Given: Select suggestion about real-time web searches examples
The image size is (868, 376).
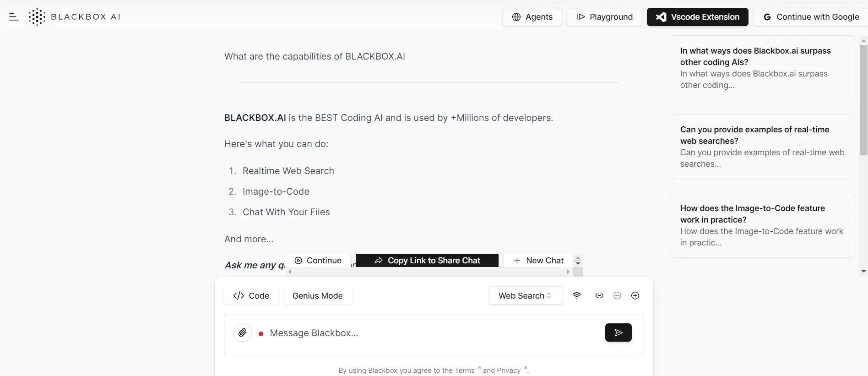Looking at the screenshot, I should tap(763, 147).
